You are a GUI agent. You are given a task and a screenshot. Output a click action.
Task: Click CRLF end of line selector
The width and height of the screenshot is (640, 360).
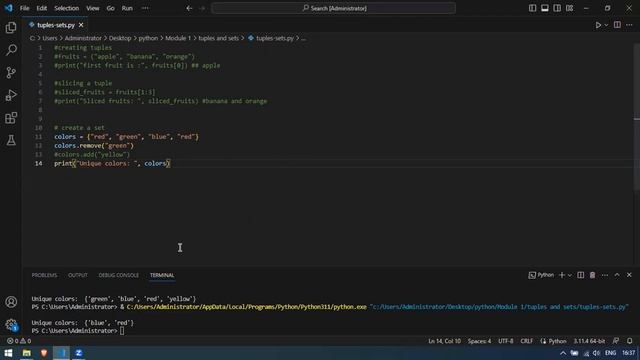pos(527,341)
